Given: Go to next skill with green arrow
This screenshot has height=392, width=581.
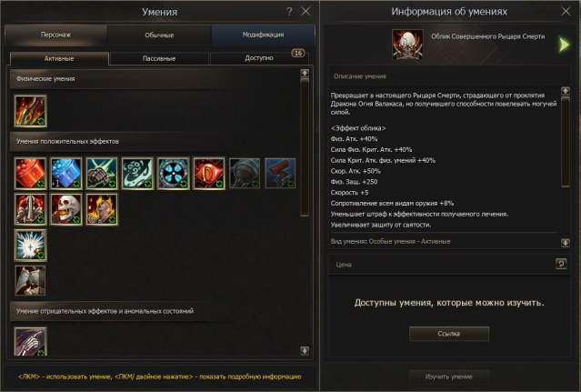Looking at the screenshot, I should point(564,45).
